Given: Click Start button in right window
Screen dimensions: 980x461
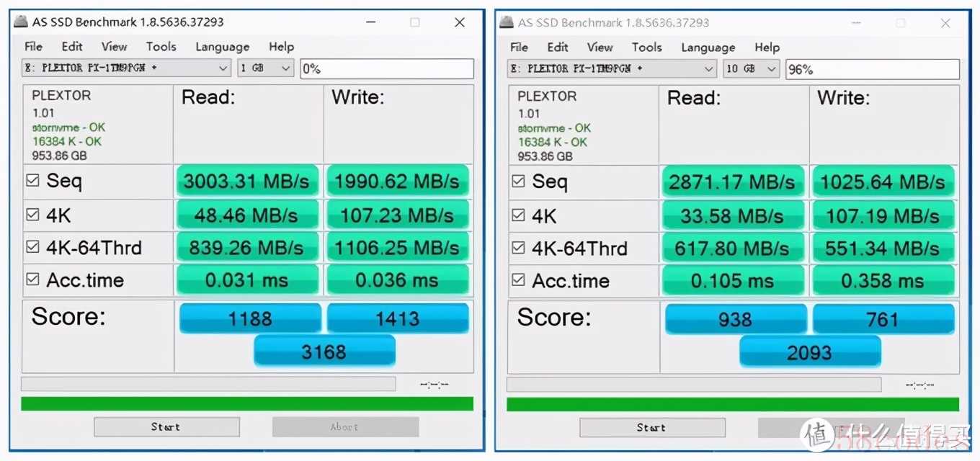Looking at the screenshot, I should coord(652,427).
